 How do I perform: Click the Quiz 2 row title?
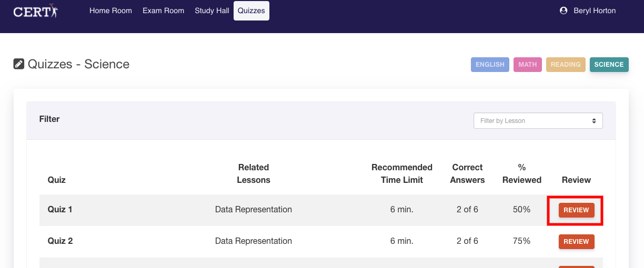coord(60,241)
